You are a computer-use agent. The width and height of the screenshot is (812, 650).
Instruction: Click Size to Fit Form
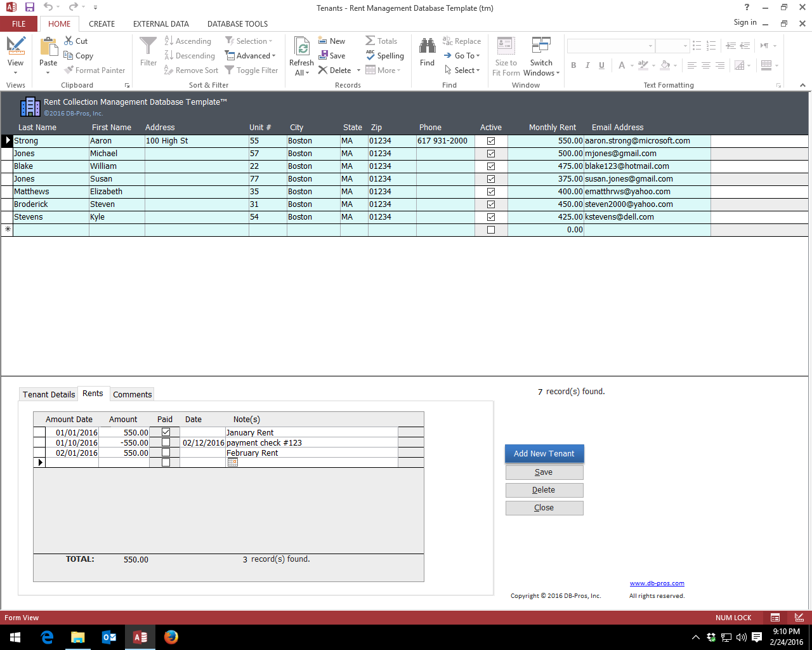506,55
